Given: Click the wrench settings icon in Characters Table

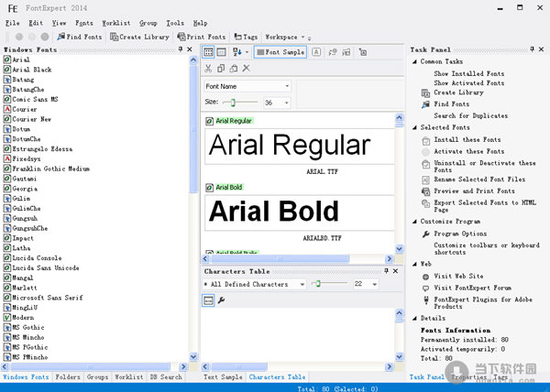Looking at the screenshot, I should (x=221, y=300).
